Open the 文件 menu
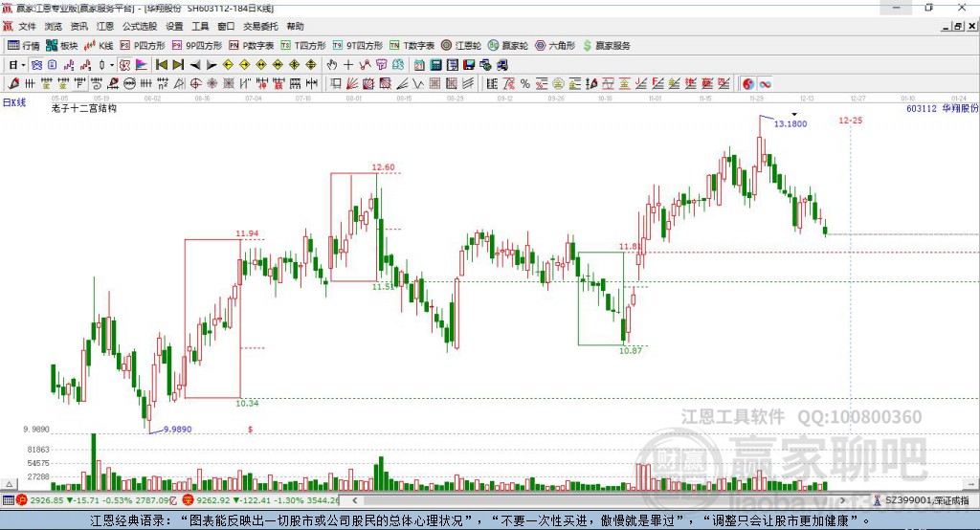980x530 pixels. [28, 26]
